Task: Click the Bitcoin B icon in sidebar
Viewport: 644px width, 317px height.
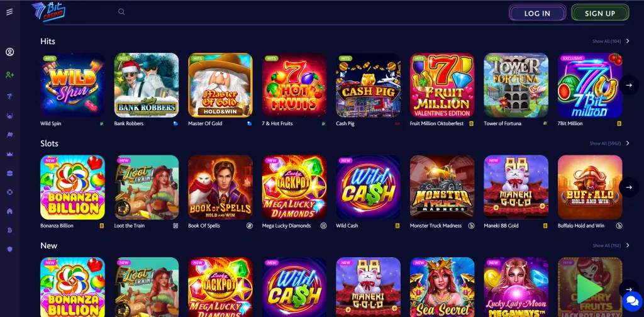Action: coord(10,230)
